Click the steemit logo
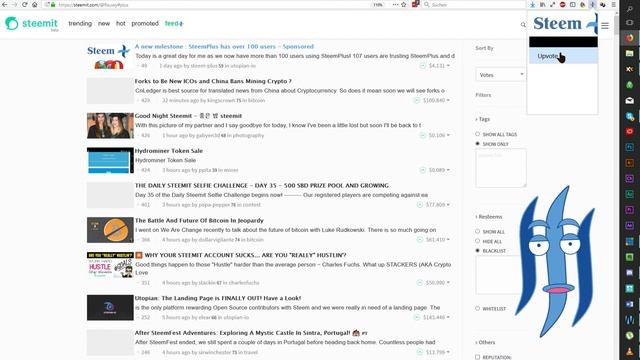 pos(31,24)
